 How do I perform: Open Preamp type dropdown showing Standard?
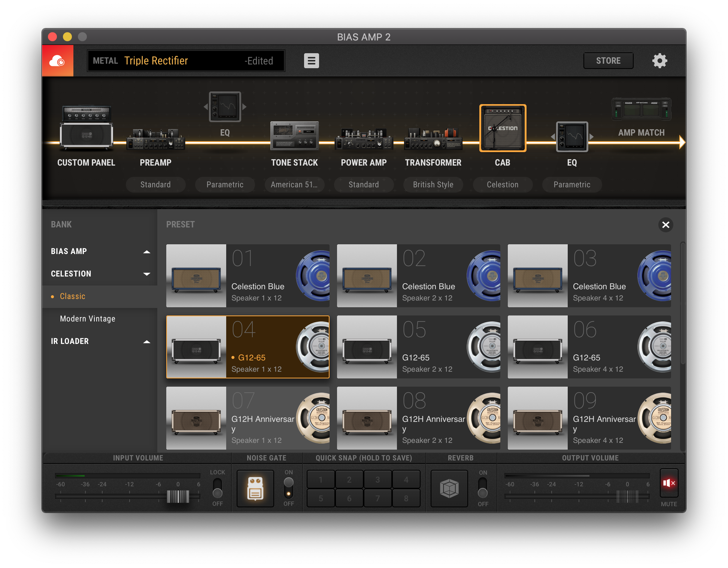pyautogui.click(x=155, y=185)
